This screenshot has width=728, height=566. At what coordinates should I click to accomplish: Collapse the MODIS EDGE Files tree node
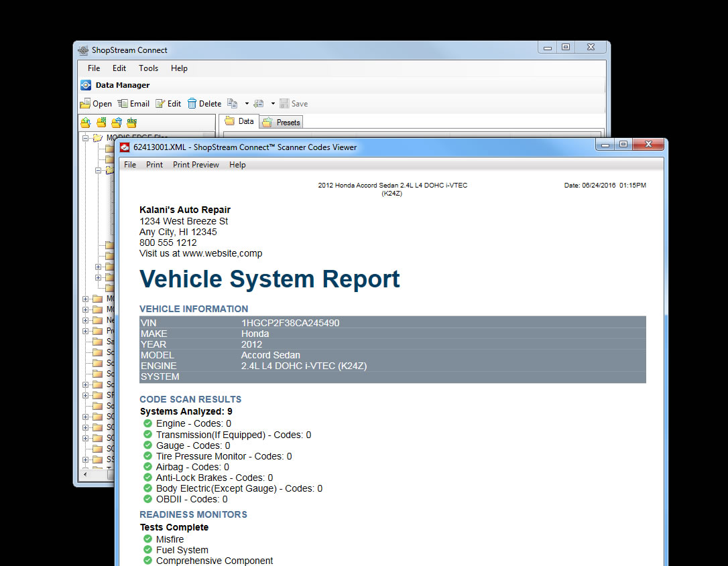[86, 138]
